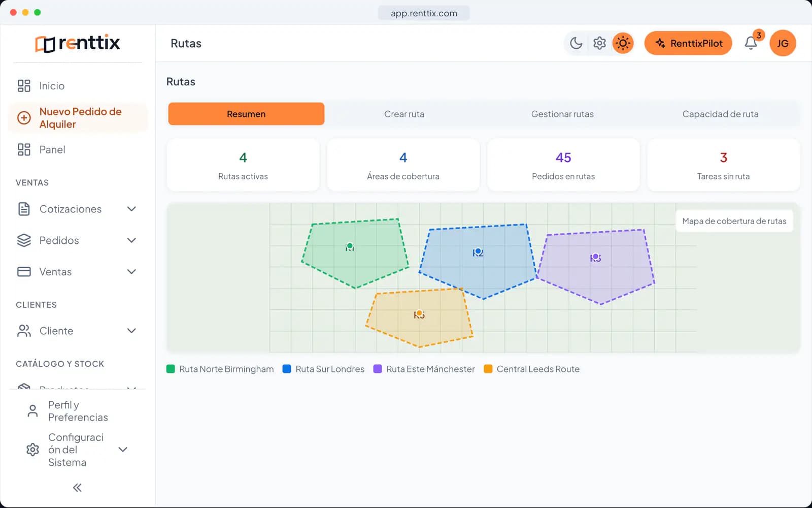The image size is (812, 508).
Task: Collapse the sidebar with the double-chevron icon
Action: click(77, 488)
